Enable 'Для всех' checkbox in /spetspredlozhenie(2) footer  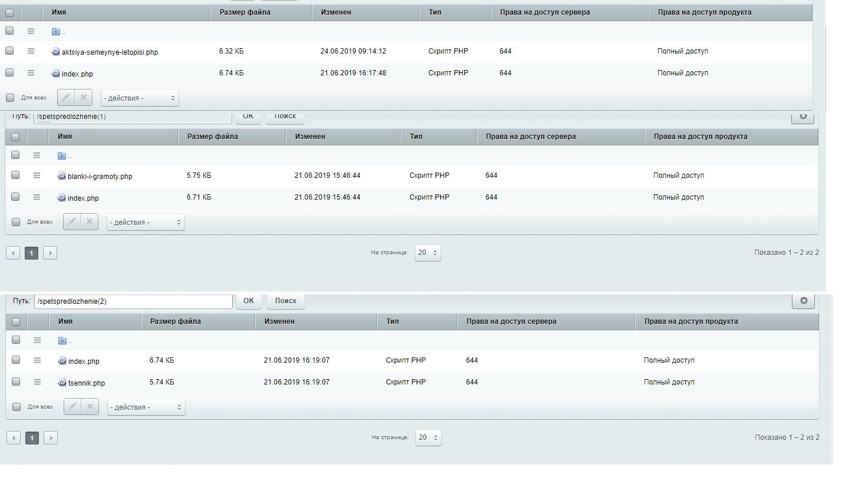16,407
